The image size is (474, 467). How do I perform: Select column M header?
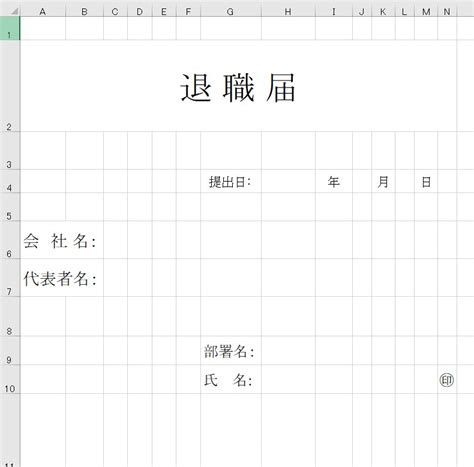(x=426, y=12)
